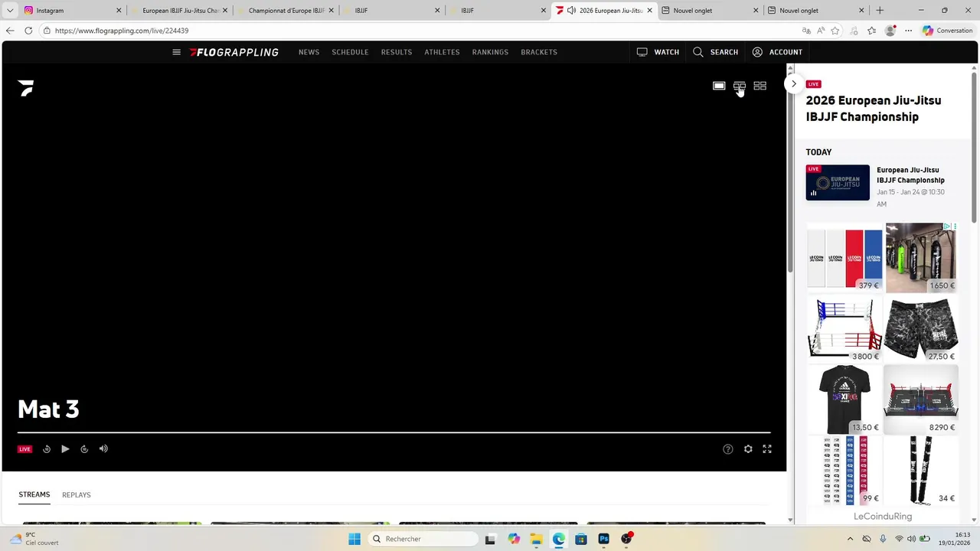Click the 99 € ad item
Screen dimensions: 980x551
coord(844,470)
